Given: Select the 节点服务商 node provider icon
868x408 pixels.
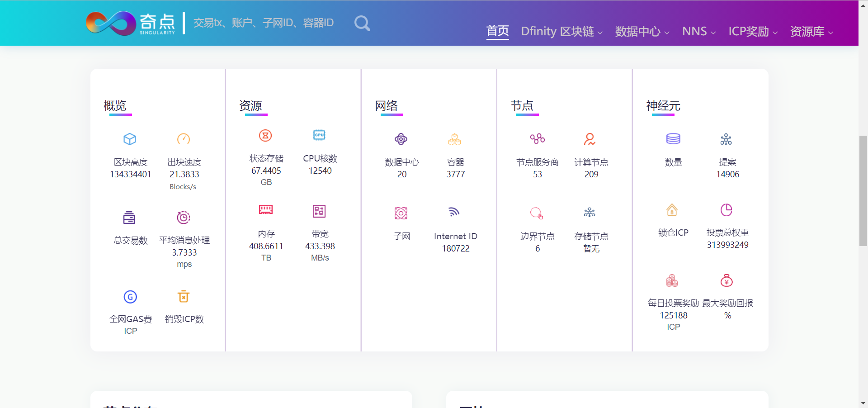Looking at the screenshot, I should coord(537,139).
